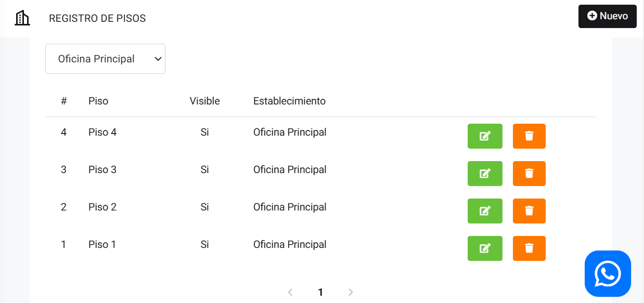This screenshot has width=644, height=303.
Task: Delete the Piso 1 row
Action: click(x=529, y=248)
